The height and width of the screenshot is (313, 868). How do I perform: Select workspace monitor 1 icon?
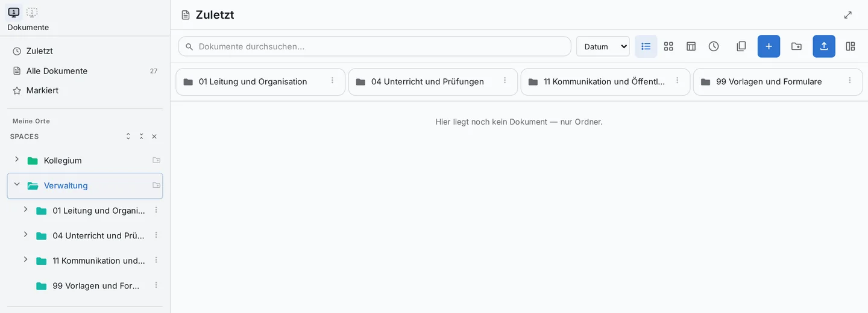point(14,12)
